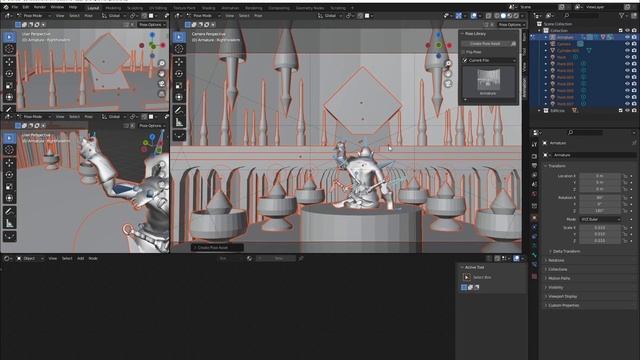
Task: Select the Cursor tool in top-left viewport
Action: [x=9, y=49]
